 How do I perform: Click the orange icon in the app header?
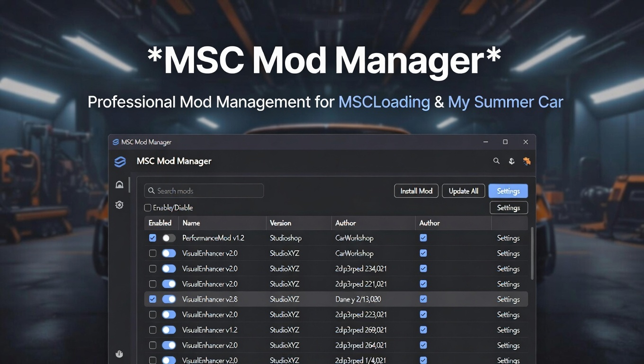527,161
